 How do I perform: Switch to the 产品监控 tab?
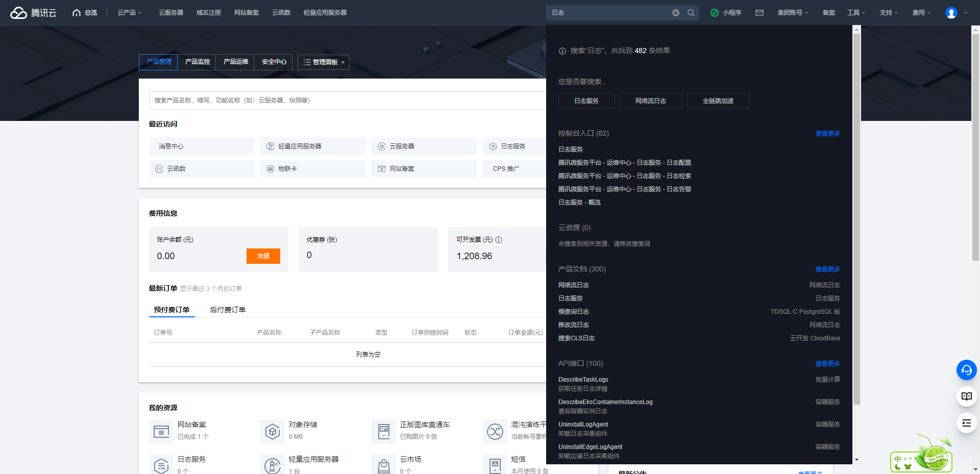click(197, 62)
